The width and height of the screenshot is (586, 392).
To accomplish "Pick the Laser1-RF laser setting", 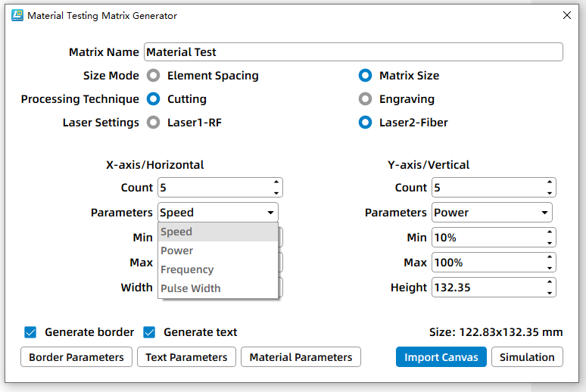I will [154, 123].
